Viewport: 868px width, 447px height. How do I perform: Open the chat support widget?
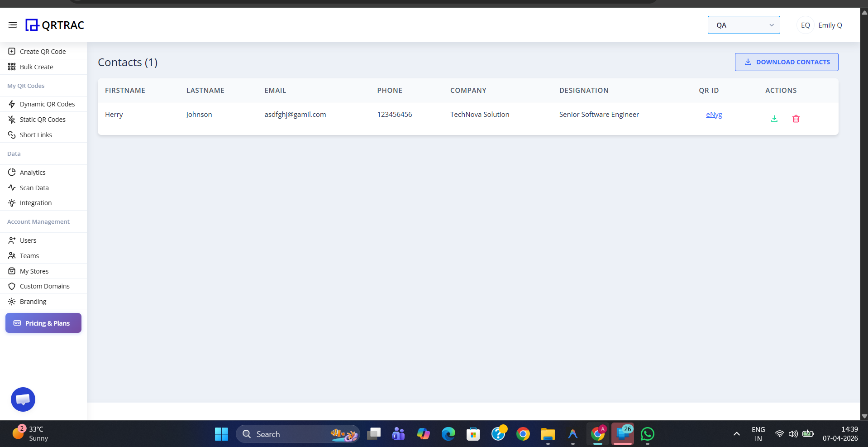(x=23, y=399)
